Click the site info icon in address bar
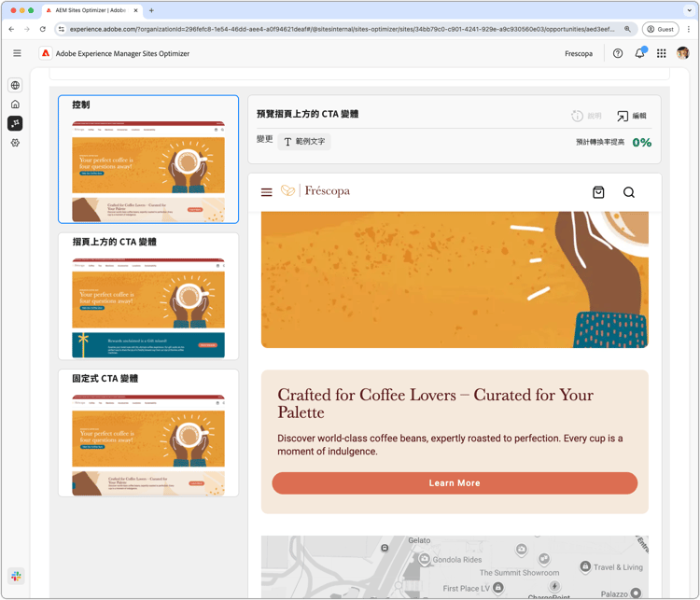Screen dimensions: 700x600 coord(62,29)
